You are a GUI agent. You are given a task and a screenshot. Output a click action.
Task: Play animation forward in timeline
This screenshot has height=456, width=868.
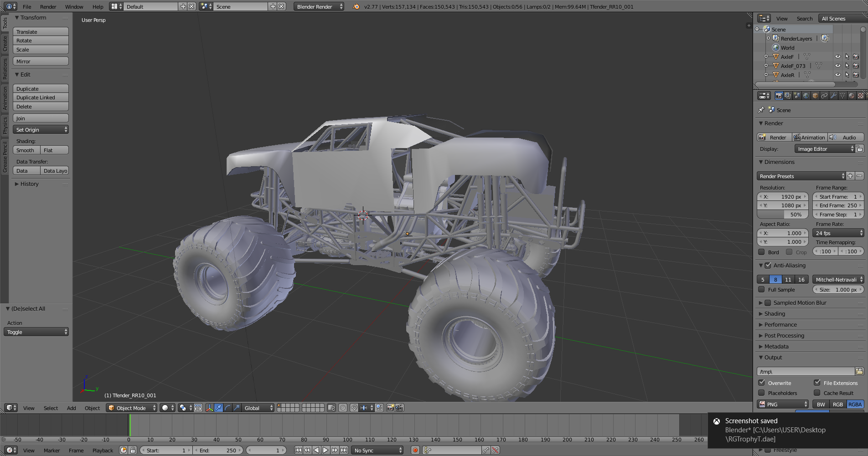point(325,450)
